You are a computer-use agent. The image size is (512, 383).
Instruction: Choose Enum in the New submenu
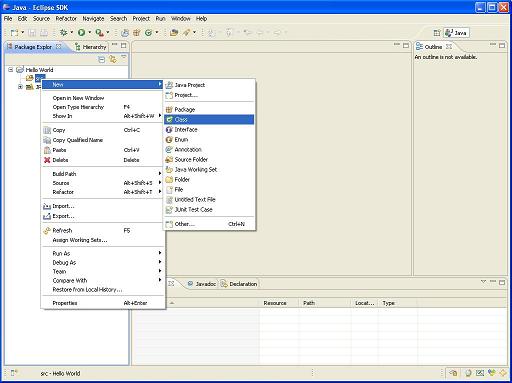click(x=209, y=139)
